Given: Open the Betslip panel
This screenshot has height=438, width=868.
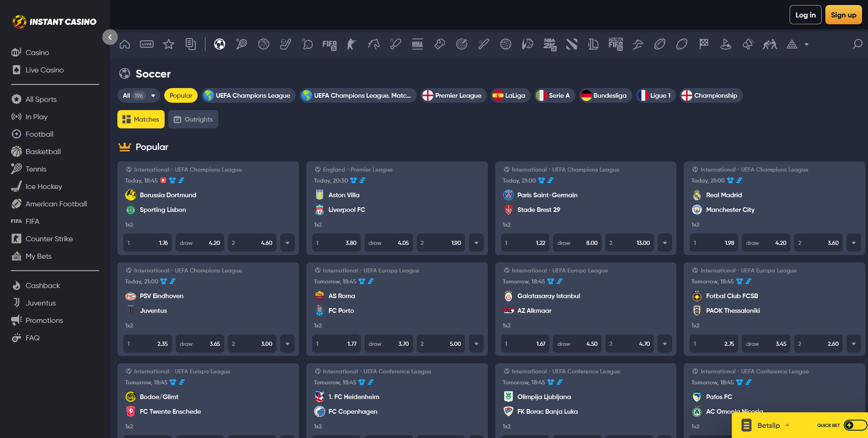Looking at the screenshot, I should tap(766, 425).
